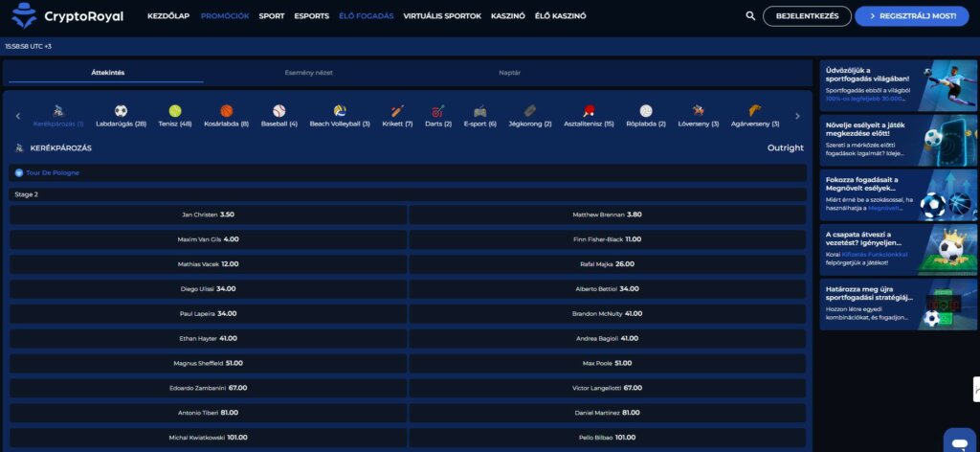Open the Esports menu item
Screen dimensions: 980x452
312,16
